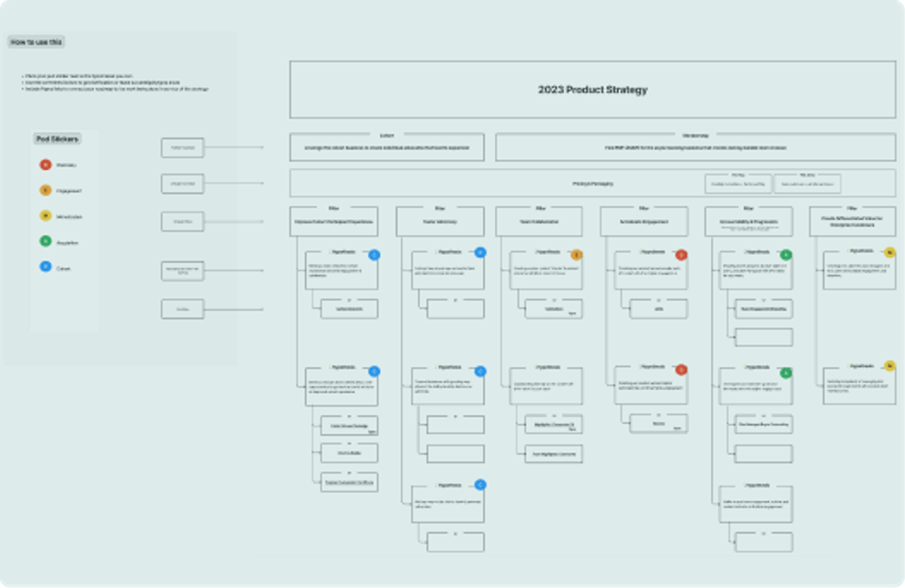Select the leftmost Pillar header card
The width and height of the screenshot is (905, 588).
[333, 221]
